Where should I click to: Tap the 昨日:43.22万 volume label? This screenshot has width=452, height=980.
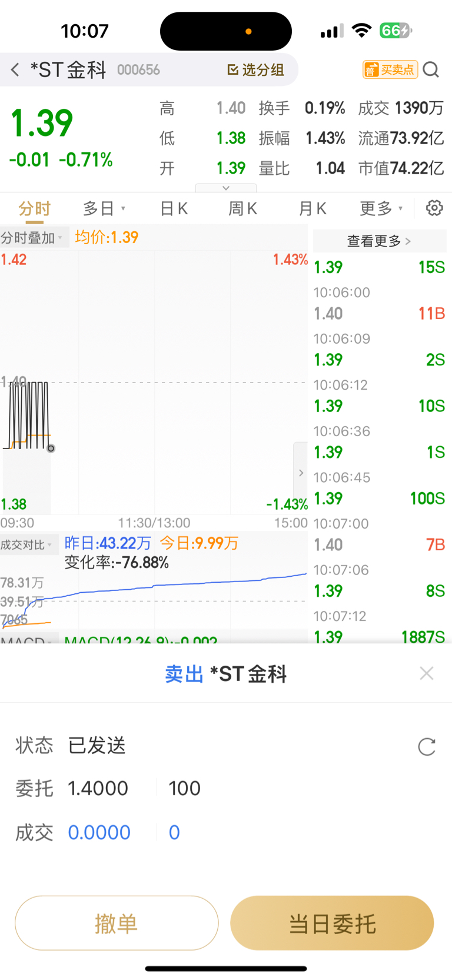click(108, 543)
